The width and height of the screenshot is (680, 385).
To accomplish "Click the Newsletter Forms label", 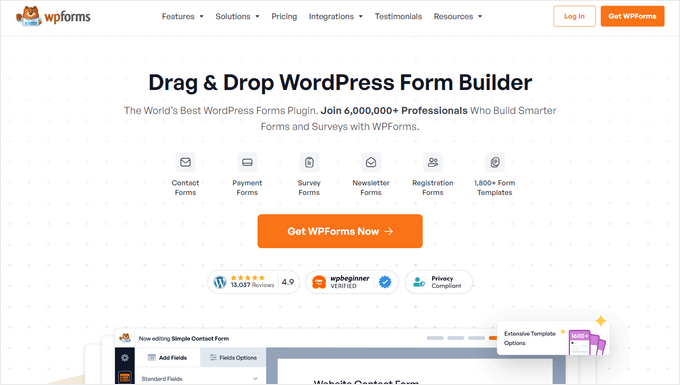I will point(371,188).
